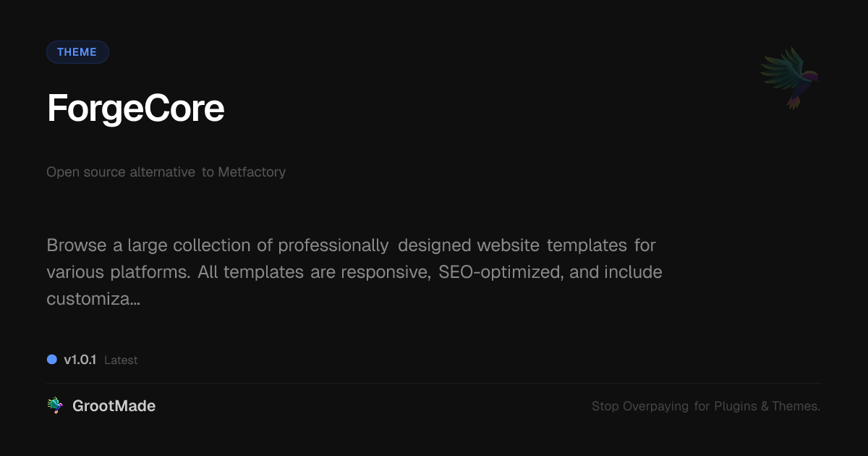The width and height of the screenshot is (868, 456).
Task: Expand the truncated "customiza…" text
Action: pos(93,299)
